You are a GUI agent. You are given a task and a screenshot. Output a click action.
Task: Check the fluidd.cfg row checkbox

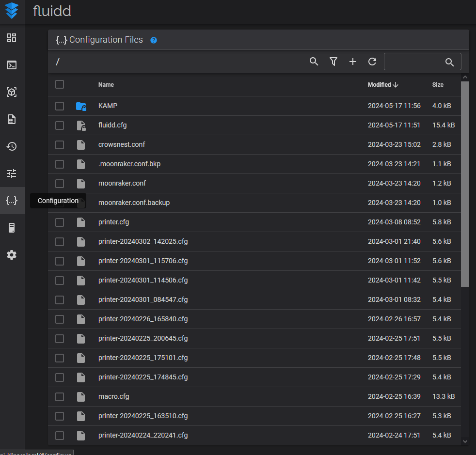(x=60, y=126)
